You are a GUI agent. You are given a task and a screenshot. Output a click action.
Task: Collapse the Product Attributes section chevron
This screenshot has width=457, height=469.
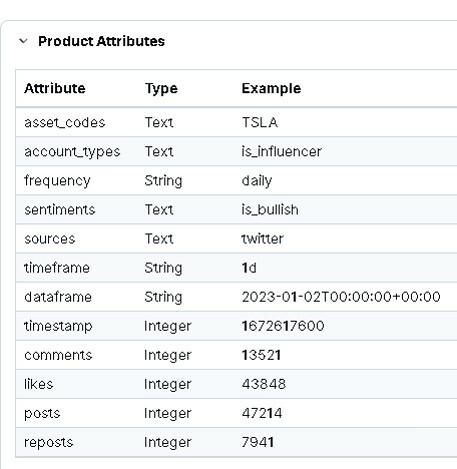(x=23, y=41)
